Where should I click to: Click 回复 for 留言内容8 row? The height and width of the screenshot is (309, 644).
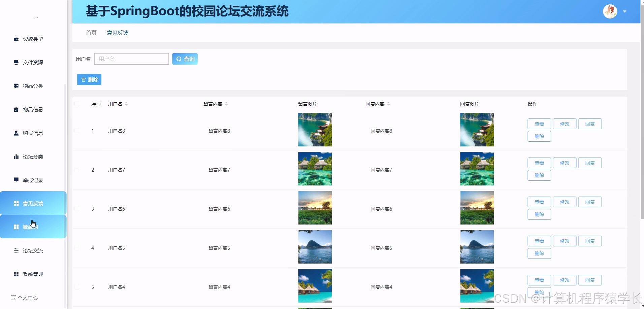point(590,124)
